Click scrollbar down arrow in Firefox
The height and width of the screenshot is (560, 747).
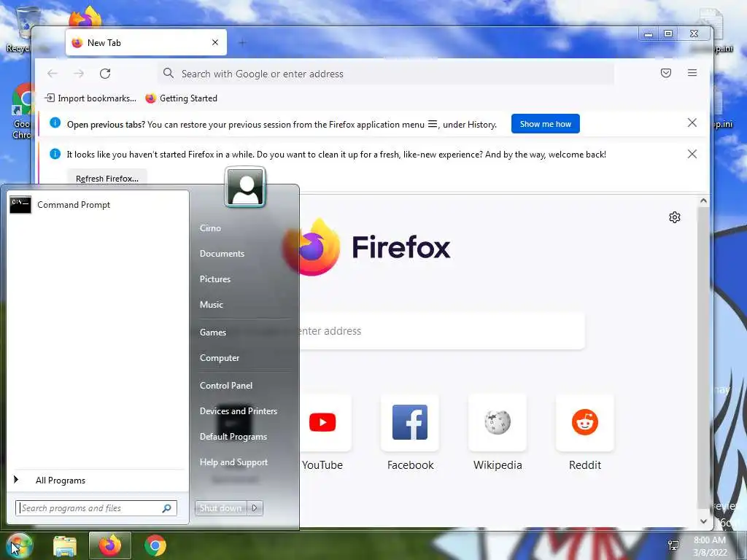704,521
